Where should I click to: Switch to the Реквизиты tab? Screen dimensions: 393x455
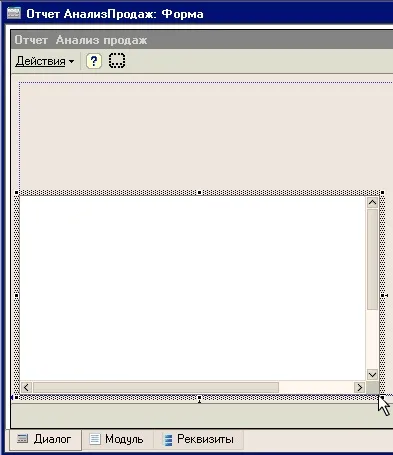point(199,439)
